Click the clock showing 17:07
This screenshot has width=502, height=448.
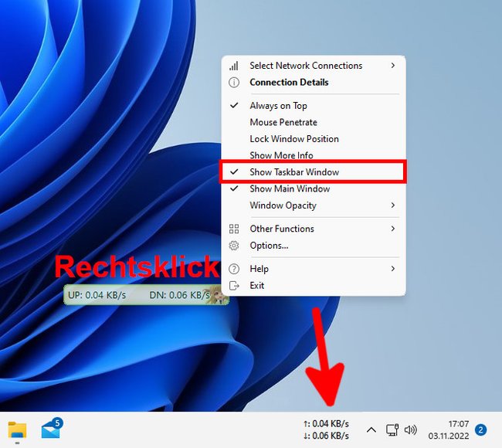coord(459,424)
